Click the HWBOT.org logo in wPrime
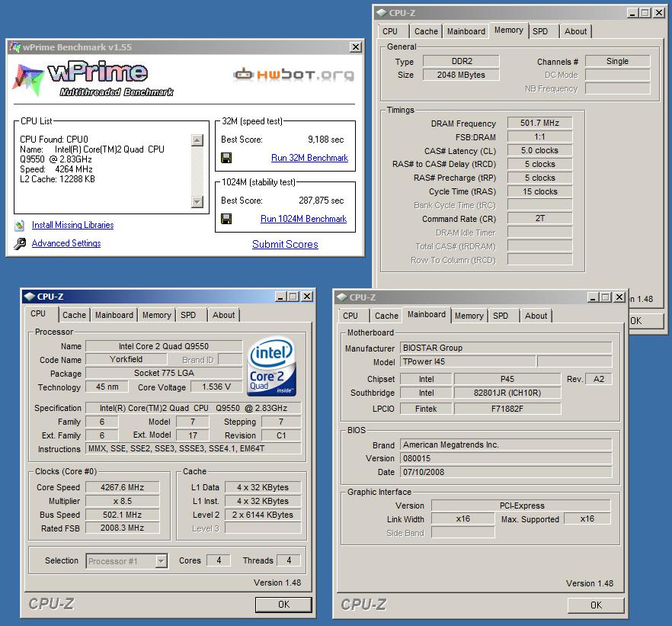672x626 pixels. click(x=294, y=75)
